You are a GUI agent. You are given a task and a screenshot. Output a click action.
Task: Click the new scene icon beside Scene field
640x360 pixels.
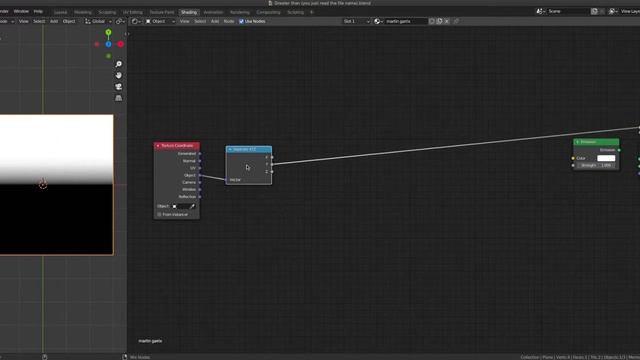tap(595, 11)
